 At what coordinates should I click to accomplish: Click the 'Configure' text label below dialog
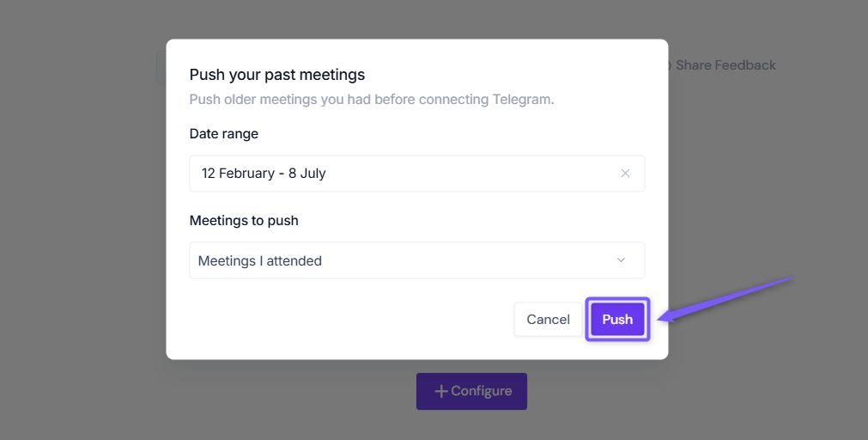tap(481, 391)
